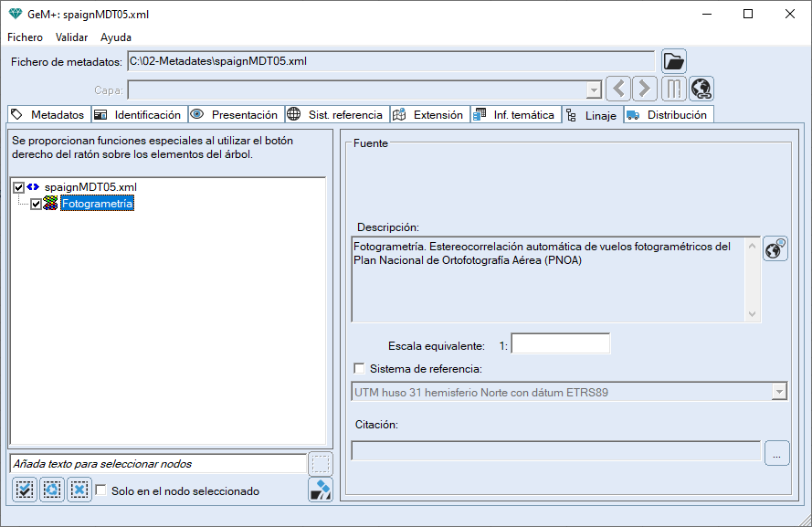This screenshot has width=812, height=527.
Task: Click the globe icon next to Descripción
Action: (x=775, y=249)
